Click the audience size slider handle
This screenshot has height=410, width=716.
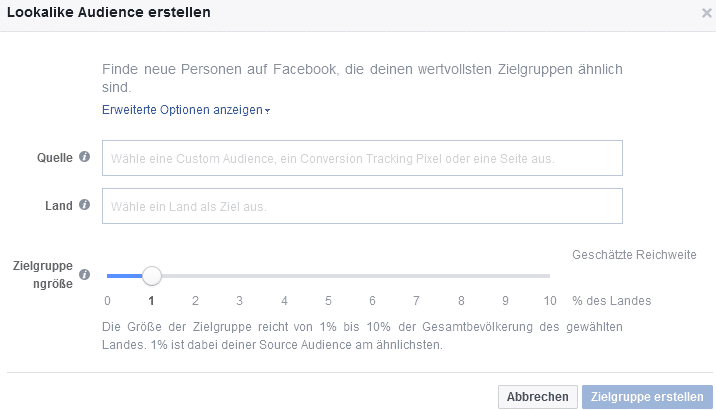click(152, 276)
